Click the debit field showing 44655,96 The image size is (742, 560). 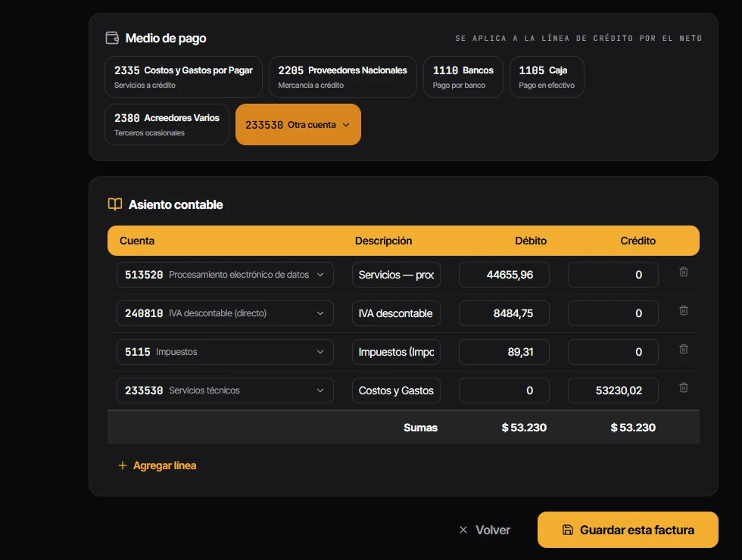coord(504,275)
